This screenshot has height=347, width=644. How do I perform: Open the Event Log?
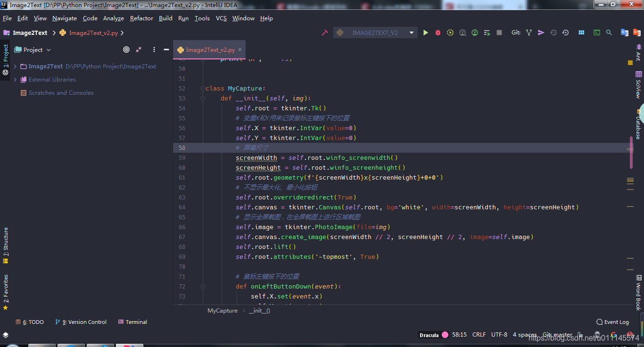613,322
